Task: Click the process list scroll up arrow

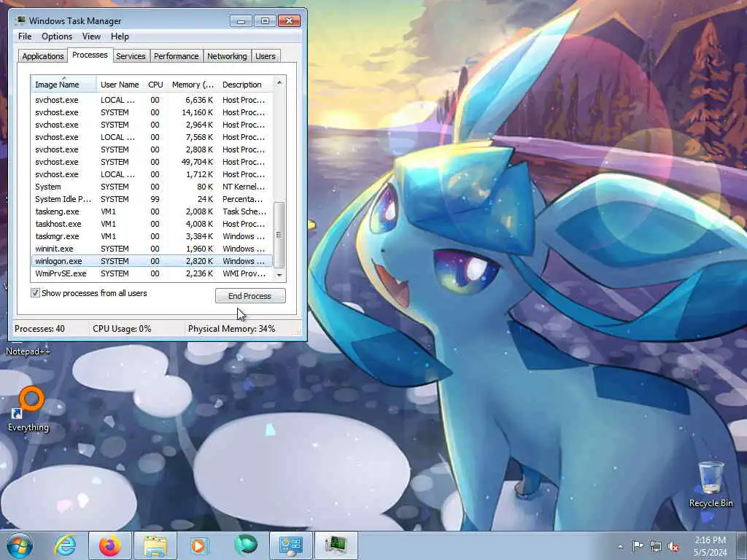Action: tap(279, 83)
